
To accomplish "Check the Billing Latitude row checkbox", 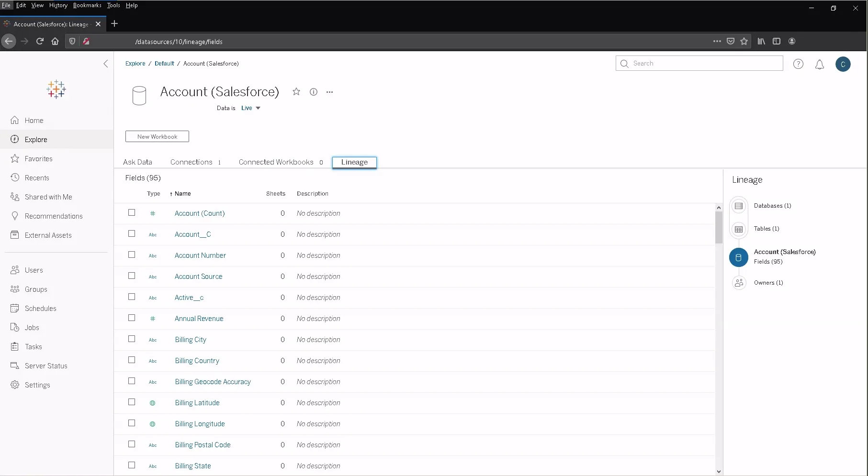I will (x=132, y=402).
